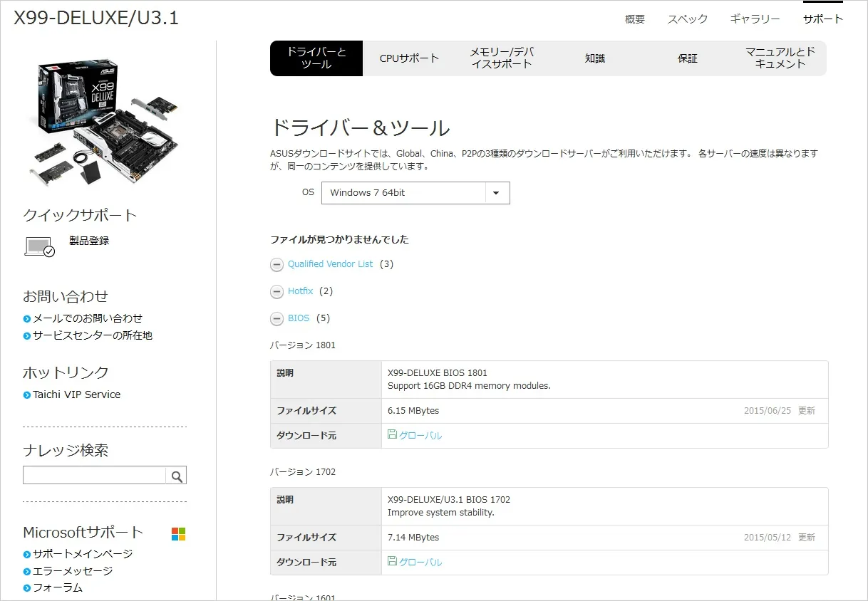Viewport: 868px width, 601px height.
Task: Collapse the BIOS section minus icon
Action: pyautogui.click(x=277, y=319)
